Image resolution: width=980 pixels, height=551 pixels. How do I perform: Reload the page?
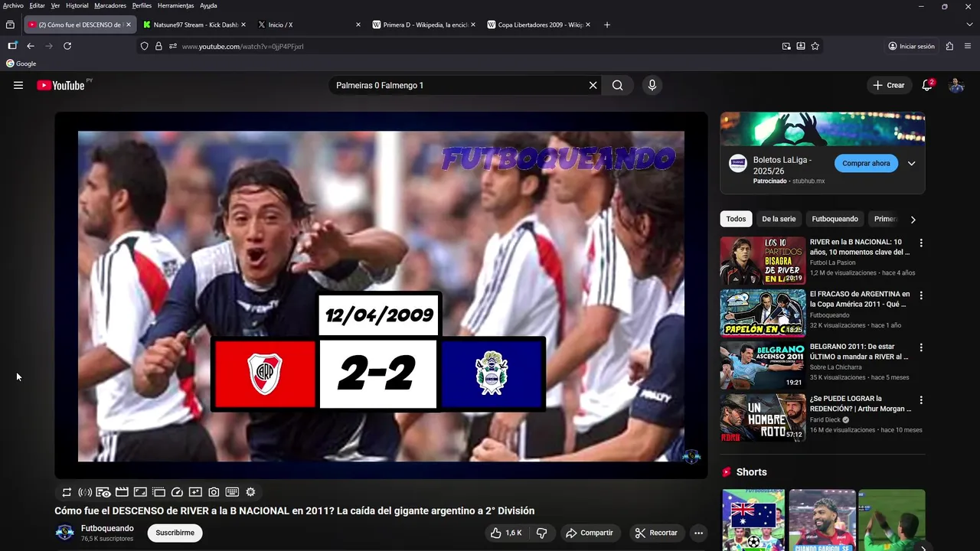coord(67,46)
